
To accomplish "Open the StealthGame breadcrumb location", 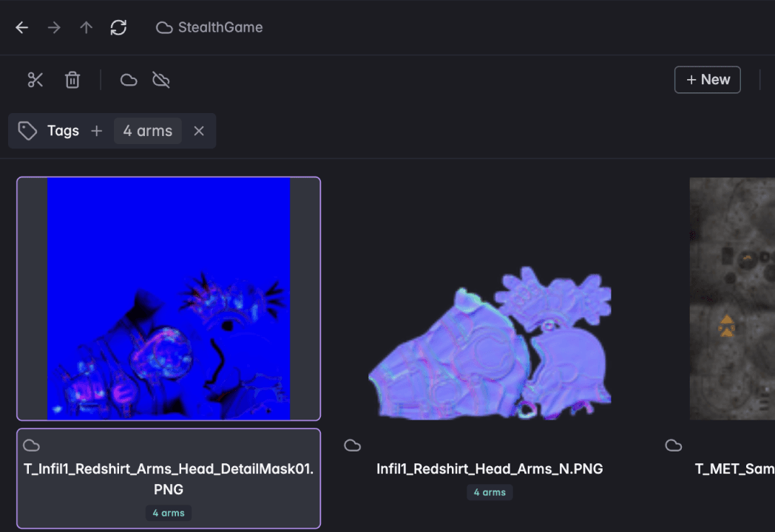I will tap(210, 27).
